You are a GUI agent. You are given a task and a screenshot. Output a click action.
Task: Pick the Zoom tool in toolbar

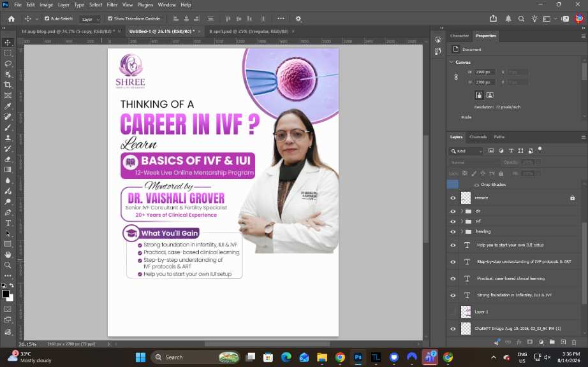[x=8, y=265]
